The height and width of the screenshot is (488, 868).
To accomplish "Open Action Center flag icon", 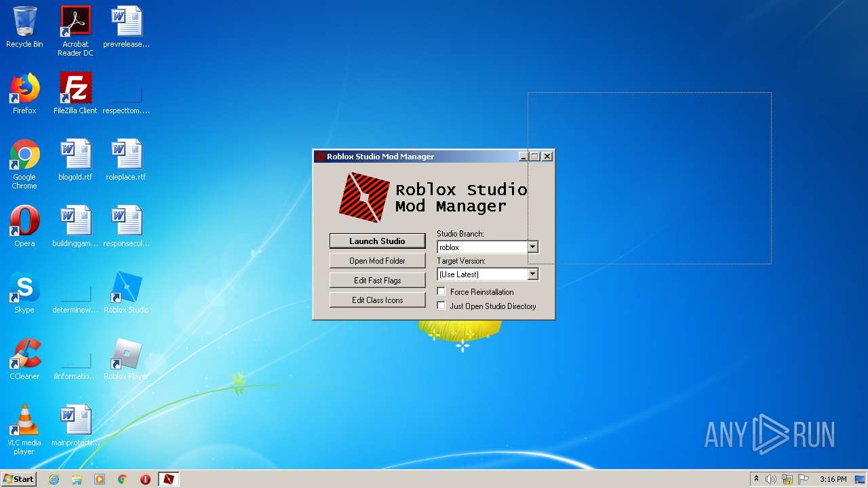I will [804, 479].
